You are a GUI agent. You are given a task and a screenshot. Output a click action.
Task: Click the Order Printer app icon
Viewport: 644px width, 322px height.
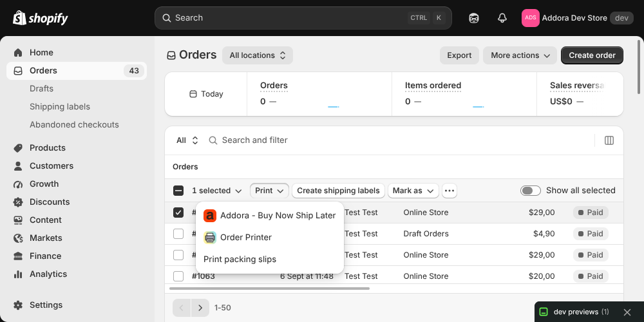[210, 238]
